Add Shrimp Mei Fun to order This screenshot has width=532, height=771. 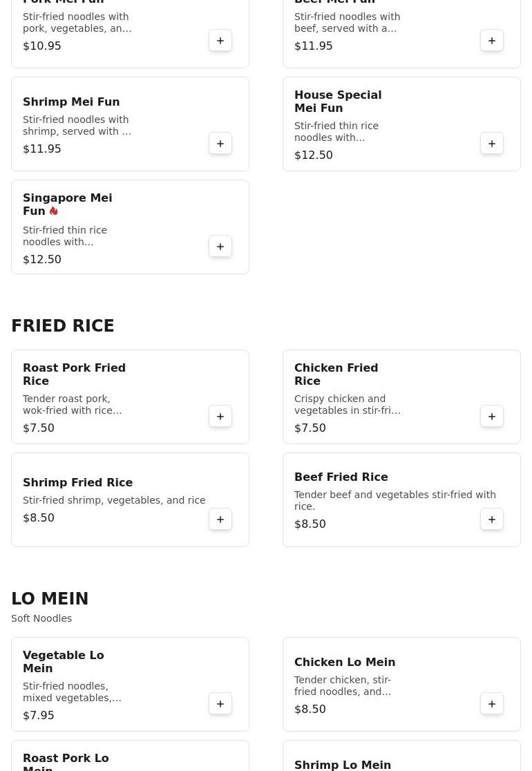pos(220,143)
